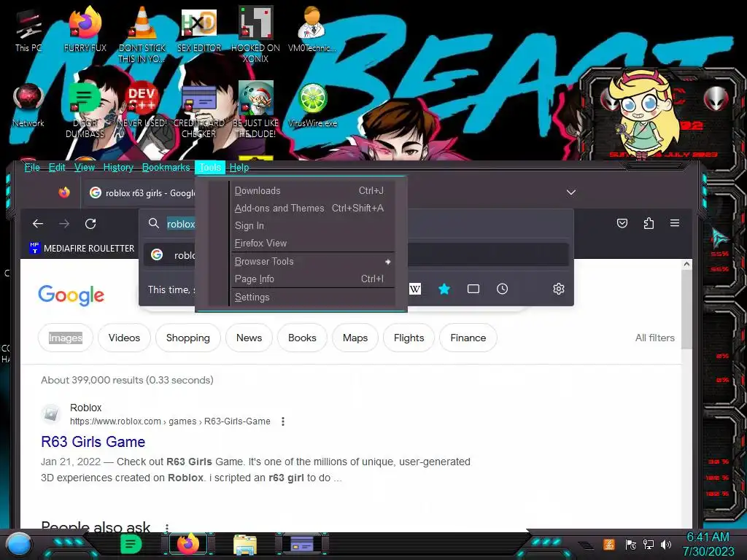Screen dimensions: 747x560
Task: Click the Action Center flag tray icon
Action: click(x=631, y=544)
